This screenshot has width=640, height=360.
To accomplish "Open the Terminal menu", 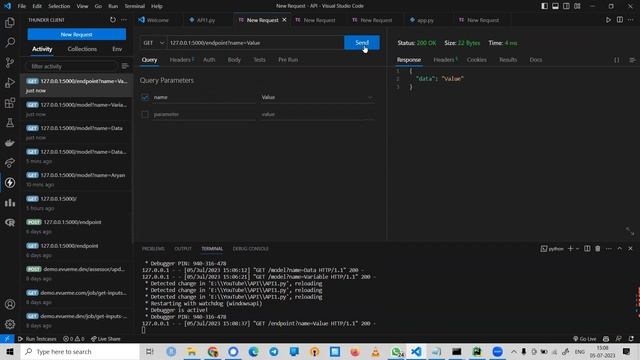I will coord(134,6).
